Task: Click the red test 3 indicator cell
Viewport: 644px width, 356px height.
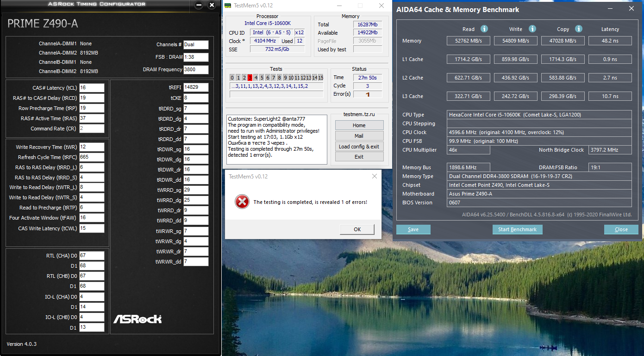Action: tap(250, 78)
